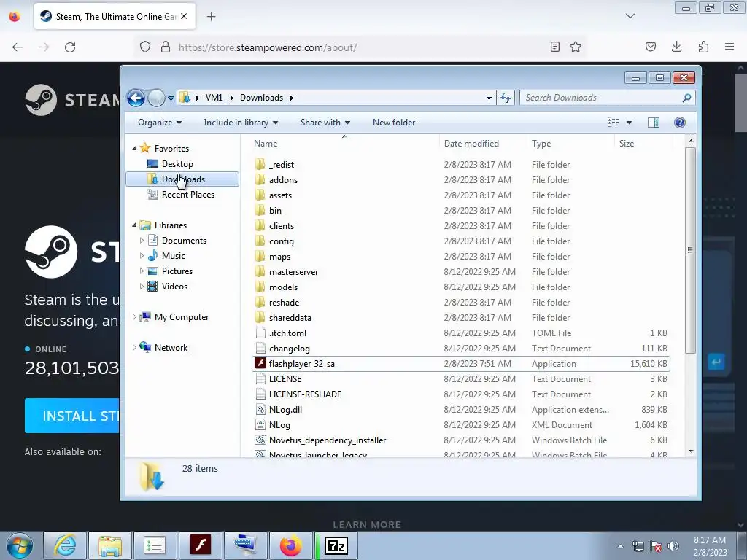Open recent pages dropdown next to forward arrow
747x560 pixels.
pyautogui.click(x=171, y=98)
